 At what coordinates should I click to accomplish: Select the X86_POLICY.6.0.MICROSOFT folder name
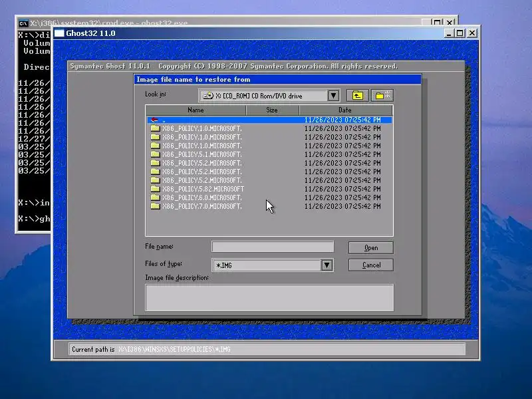tap(202, 198)
